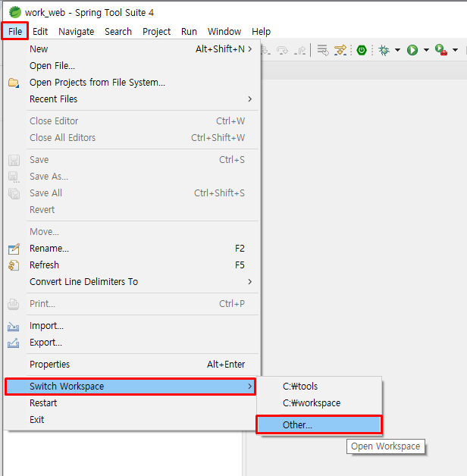This screenshot has width=467, height=476.
Task: Choose Exit from the File menu
Action: click(x=132, y=420)
